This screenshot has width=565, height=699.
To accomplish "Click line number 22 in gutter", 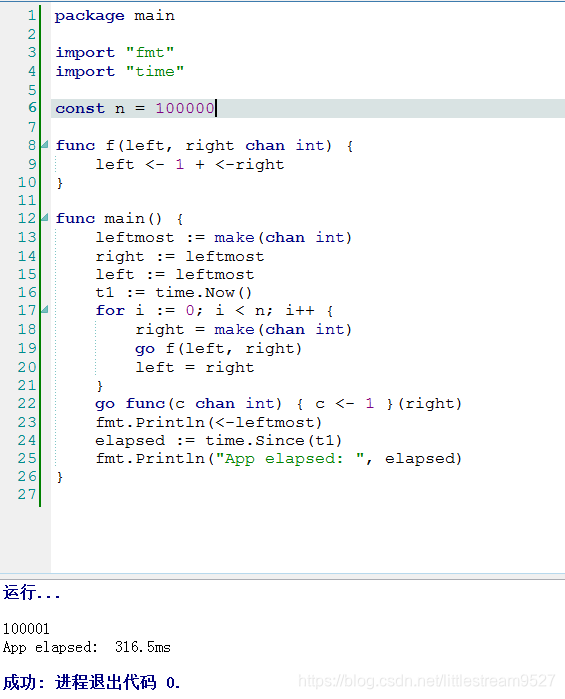I will click(27, 403).
